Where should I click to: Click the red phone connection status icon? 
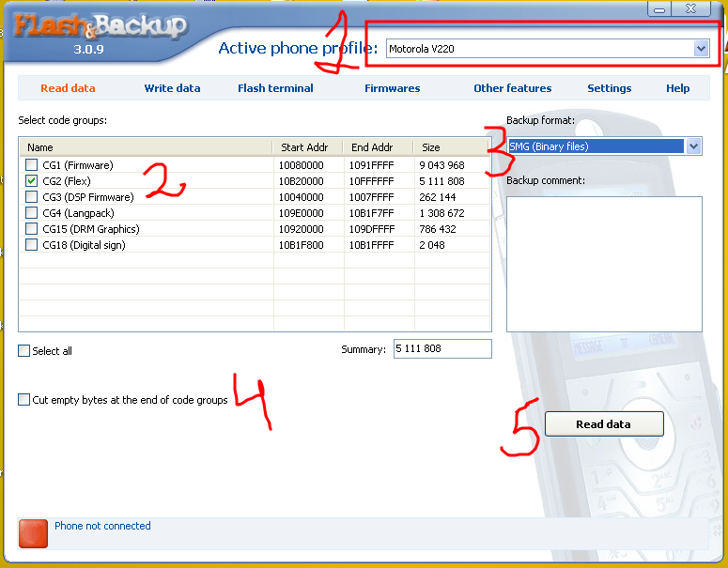33,533
